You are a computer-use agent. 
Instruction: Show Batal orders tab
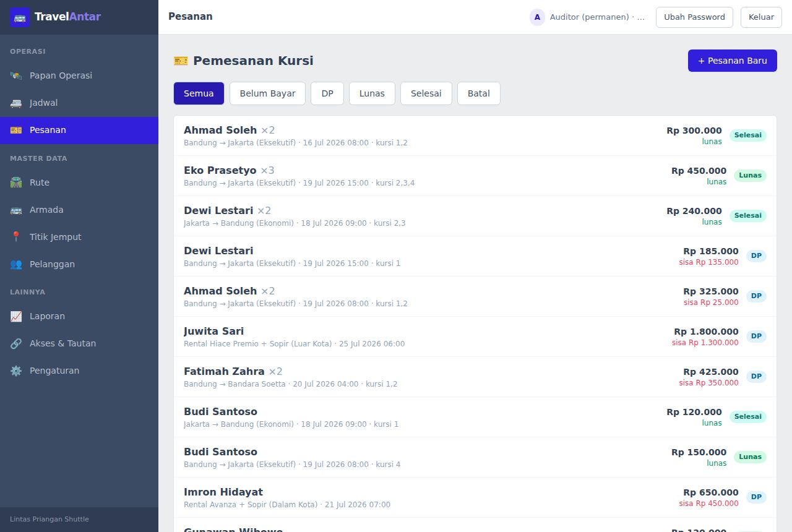pos(479,93)
